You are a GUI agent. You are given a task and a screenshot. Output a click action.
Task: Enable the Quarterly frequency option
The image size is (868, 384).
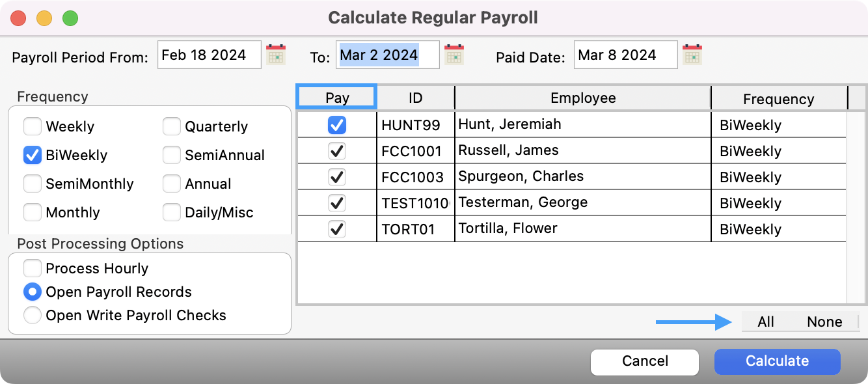pyautogui.click(x=172, y=126)
